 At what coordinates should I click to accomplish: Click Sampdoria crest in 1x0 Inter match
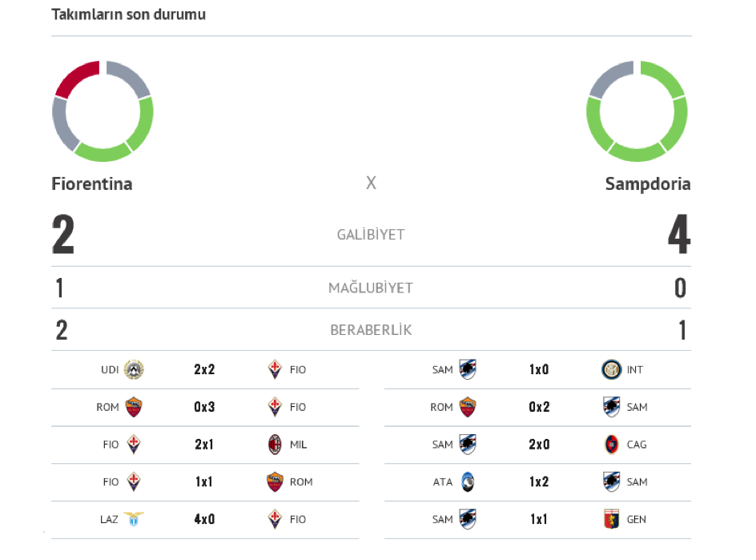(x=468, y=369)
